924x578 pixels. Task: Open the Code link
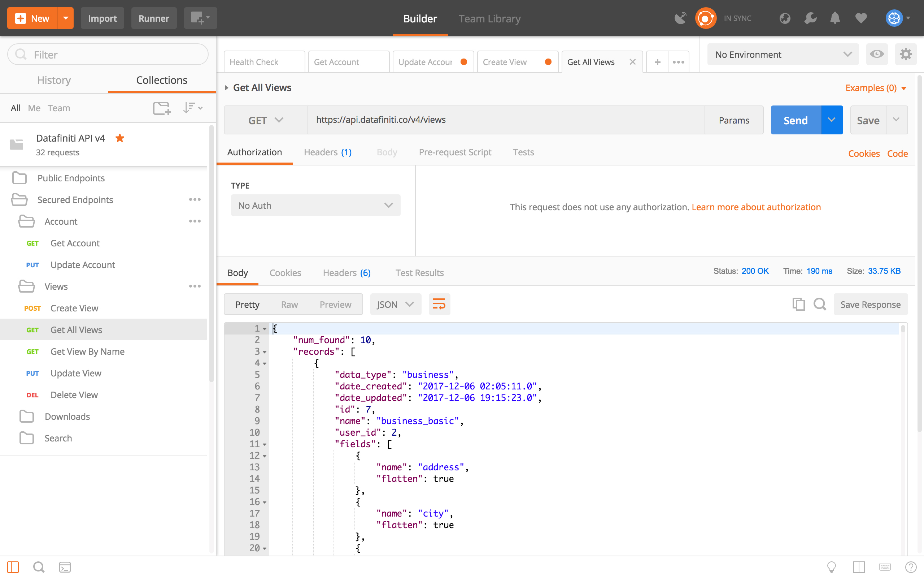(897, 153)
